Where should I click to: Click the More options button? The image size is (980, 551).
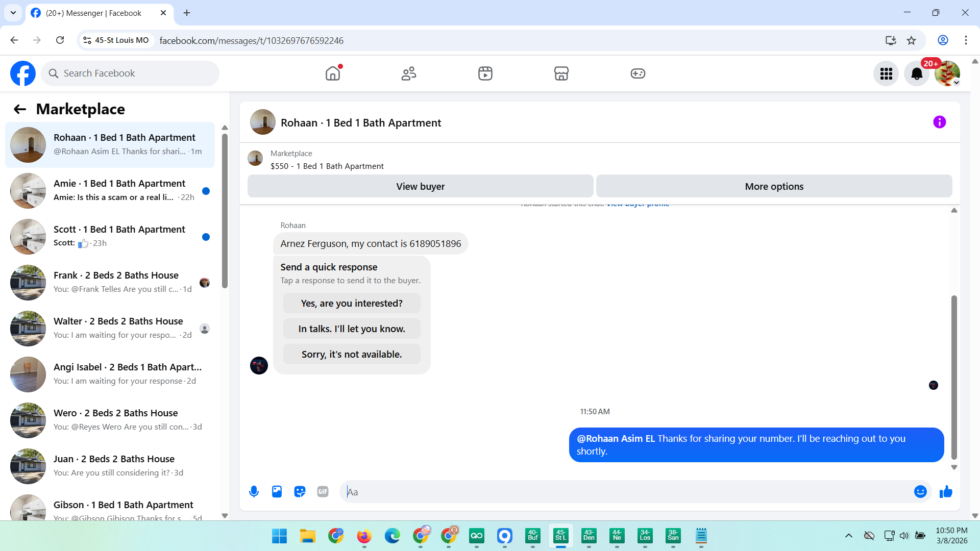click(x=774, y=187)
